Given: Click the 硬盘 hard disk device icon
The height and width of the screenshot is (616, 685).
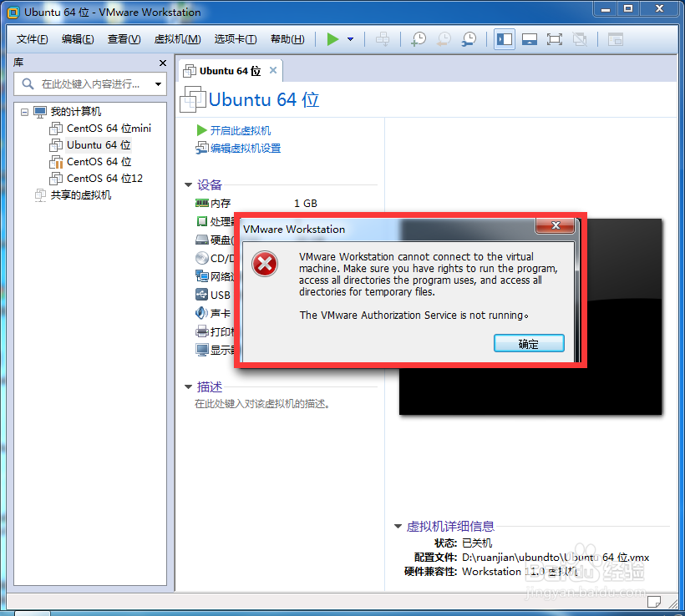Looking at the screenshot, I should pos(202,240).
